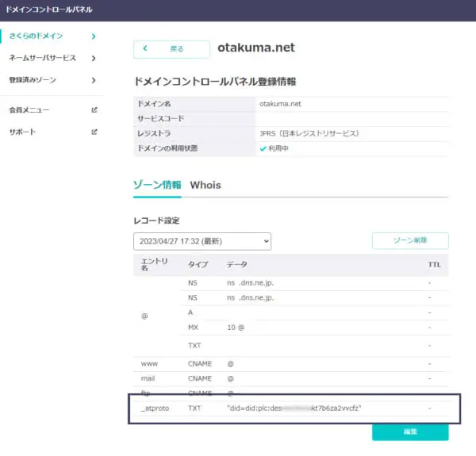
Task: Click the エントリ名 column header
Action: tap(154, 265)
